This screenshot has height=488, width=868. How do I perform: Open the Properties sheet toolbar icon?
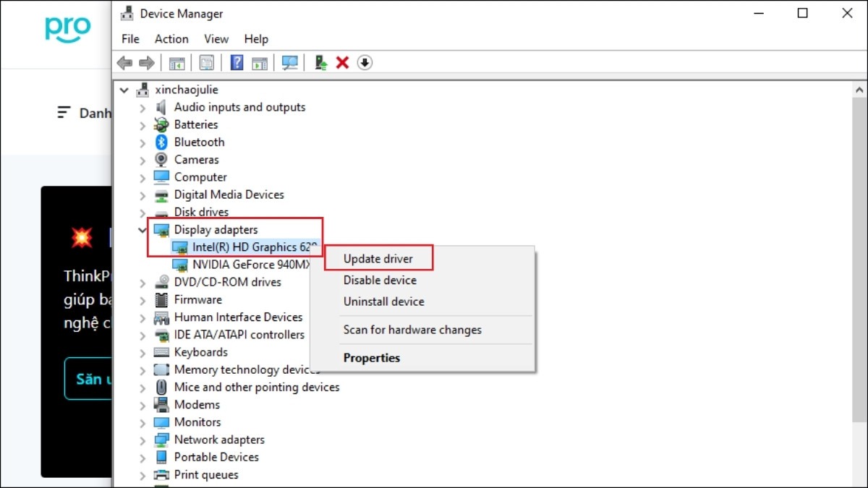pyautogui.click(x=207, y=63)
